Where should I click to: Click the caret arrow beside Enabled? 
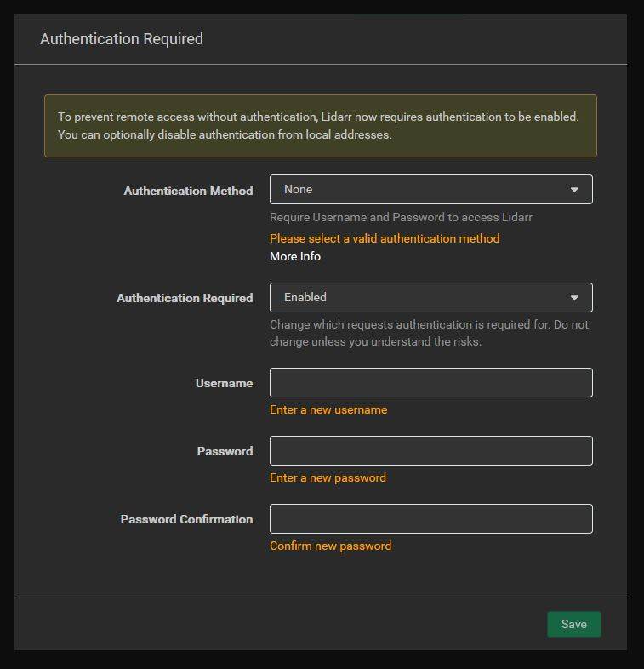[574, 298]
